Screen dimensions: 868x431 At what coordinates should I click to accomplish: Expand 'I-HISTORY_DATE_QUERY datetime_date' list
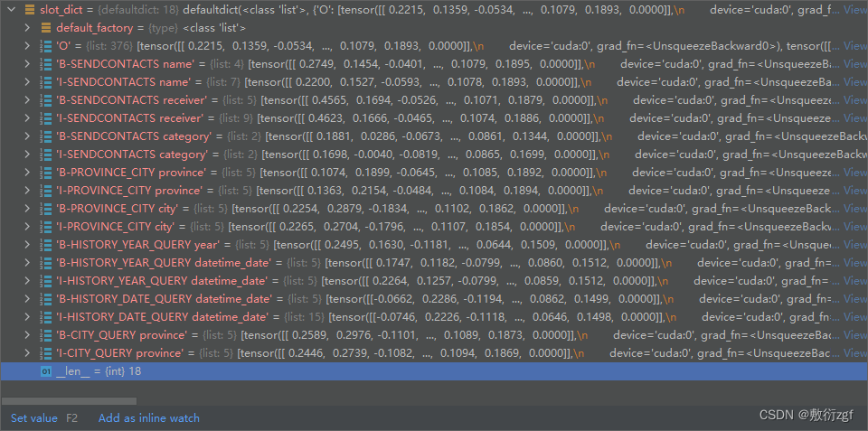tap(28, 317)
